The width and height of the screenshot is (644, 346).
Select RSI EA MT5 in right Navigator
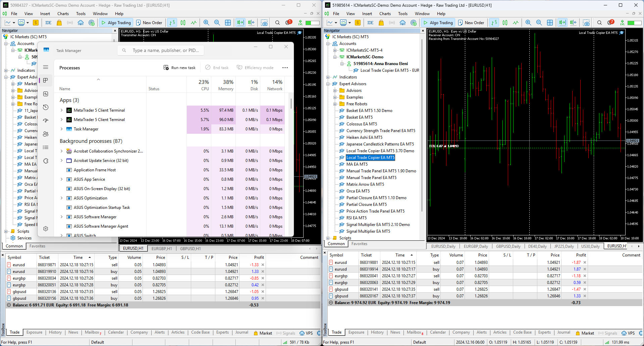[x=356, y=218]
